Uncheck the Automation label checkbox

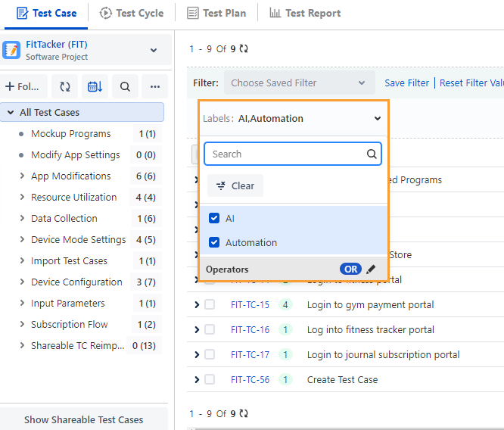coord(214,242)
